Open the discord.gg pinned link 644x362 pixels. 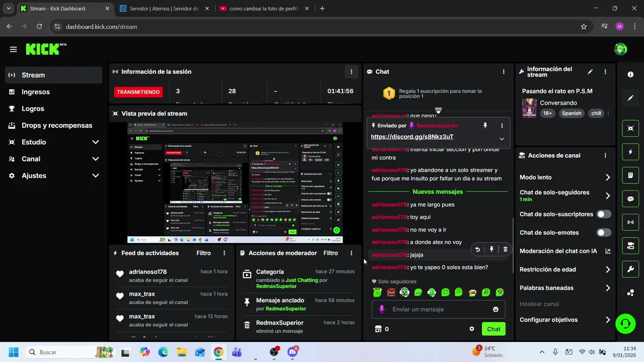point(412,137)
